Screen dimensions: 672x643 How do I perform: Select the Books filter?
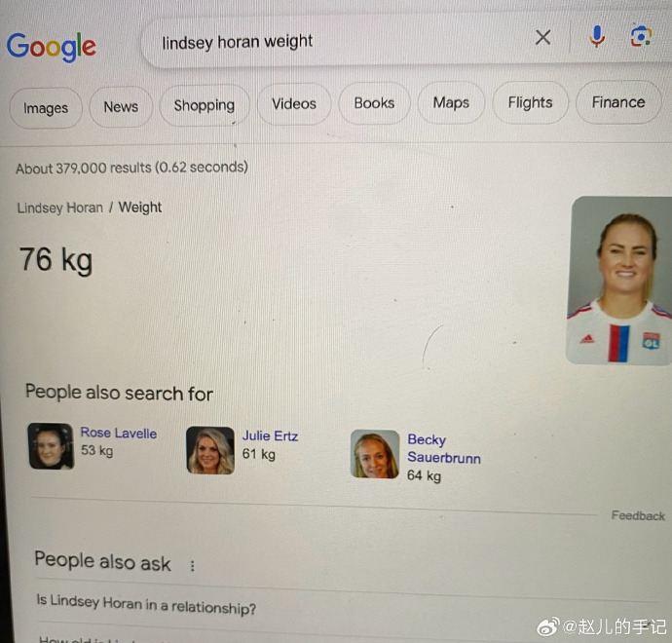click(374, 103)
